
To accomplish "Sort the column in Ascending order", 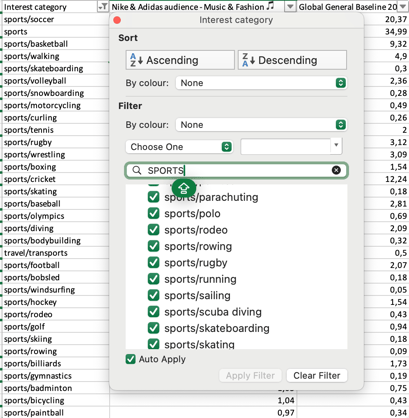I will [180, 60].
